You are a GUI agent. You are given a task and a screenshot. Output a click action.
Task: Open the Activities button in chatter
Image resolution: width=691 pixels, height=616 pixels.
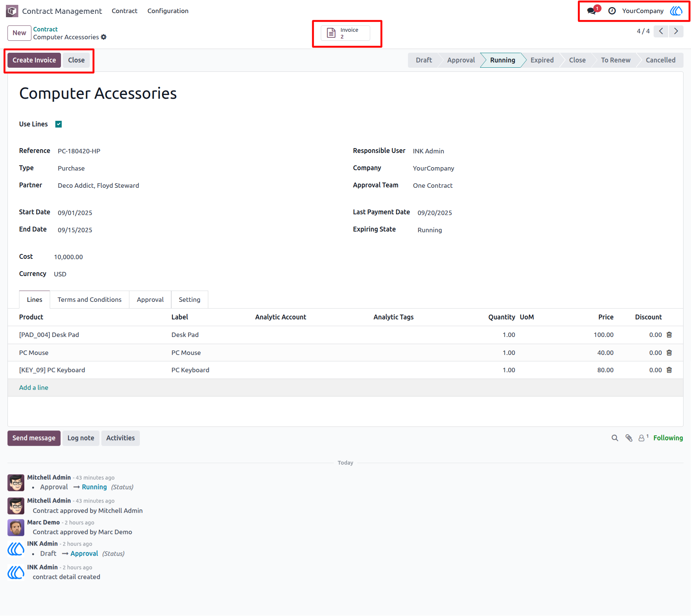[x=120, y=438]
